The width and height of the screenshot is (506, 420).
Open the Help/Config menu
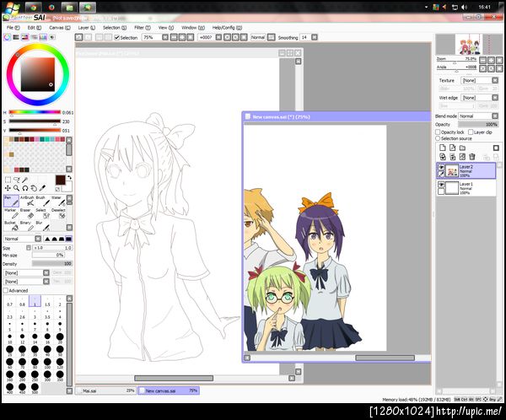(227, 28)
